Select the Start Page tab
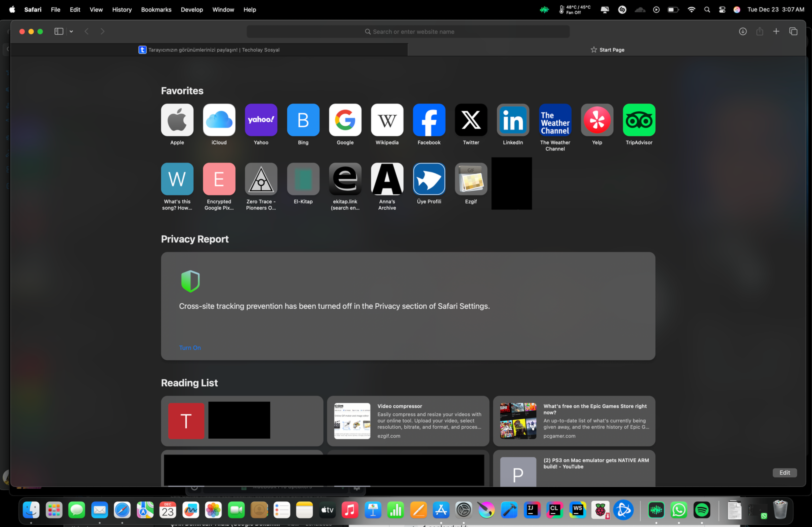Viewport: 812px width, 527px height. [607, 50]
